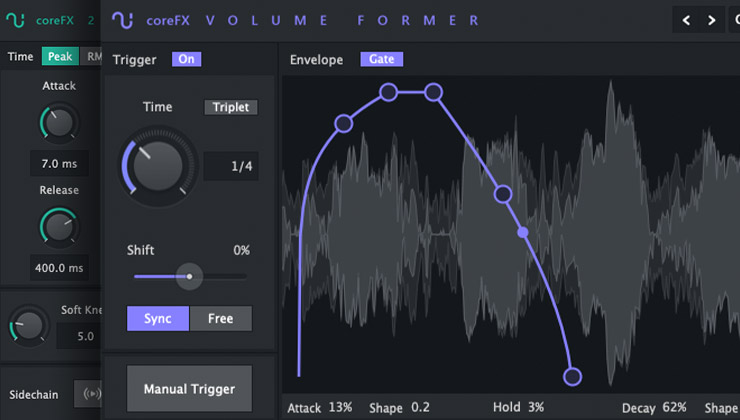Click the 7.0 ms attack value field
The width and height of the screenshot is (740, 420).
[59, 164]
